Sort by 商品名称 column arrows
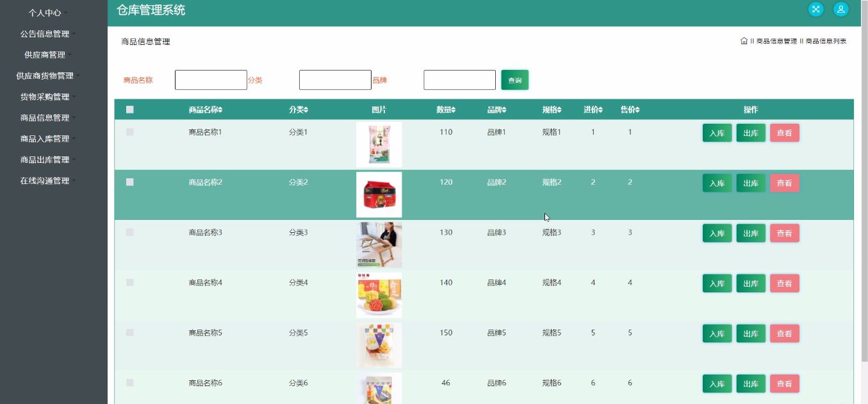Screen dimensions: 868x404 (x=220, y=110)
